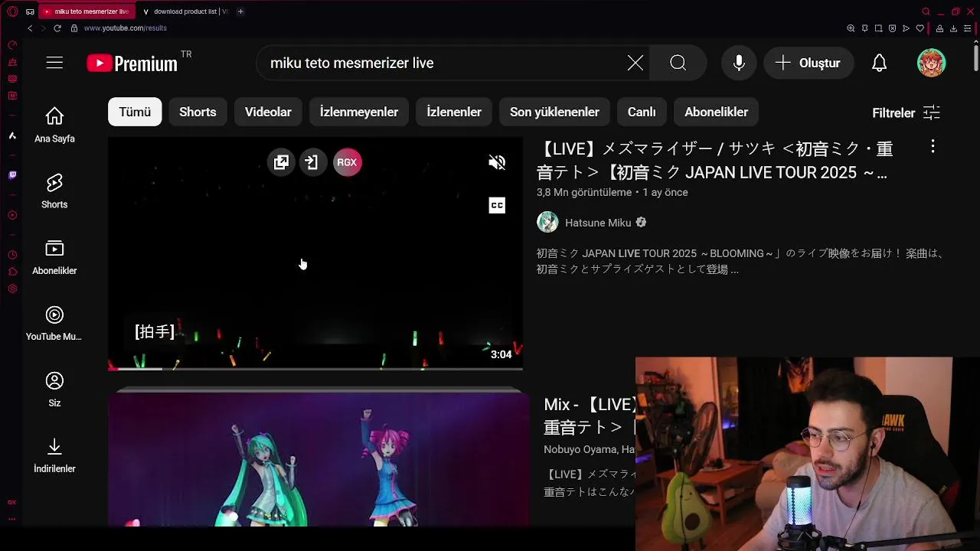Open Shorts from the sidebar
The image size is (980, 551).
click(x=54, y=191)
